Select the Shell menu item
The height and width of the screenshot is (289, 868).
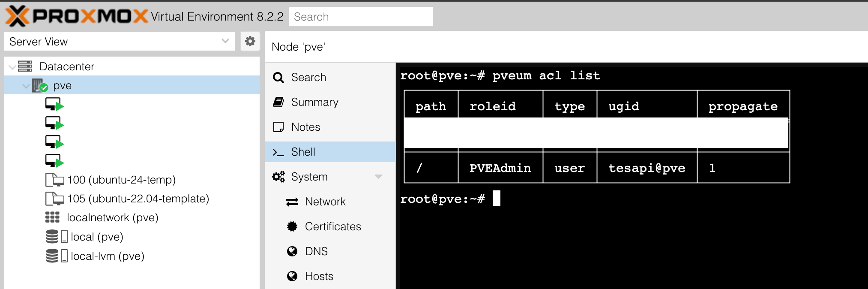[303, 152]
